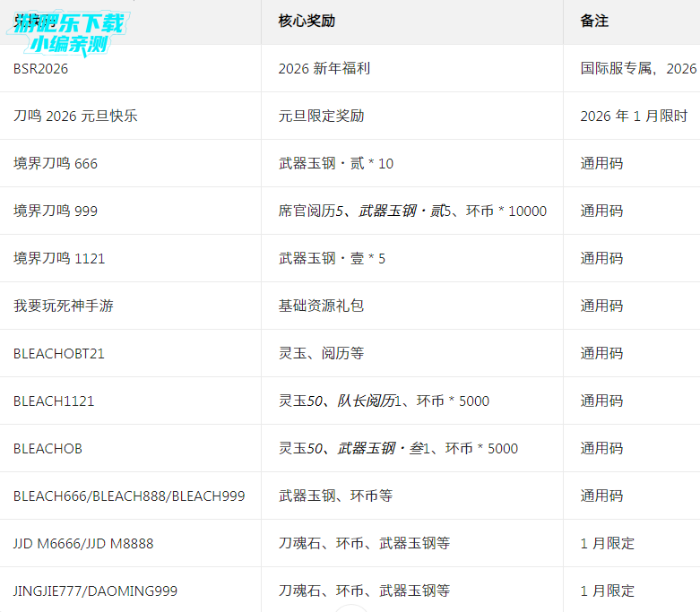Click the reward with 队长阅历1
This screenshot has width=700, height=612.
coord(384,401)
